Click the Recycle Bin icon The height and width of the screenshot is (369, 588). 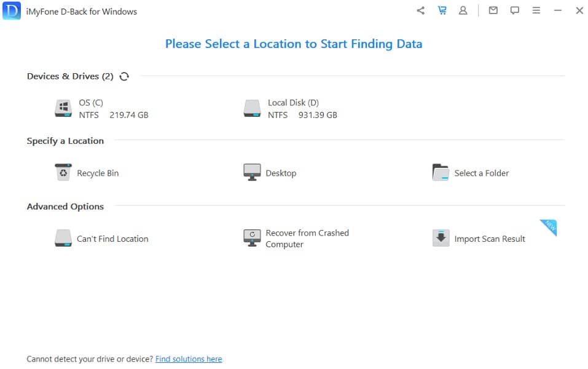click(63, 173)
